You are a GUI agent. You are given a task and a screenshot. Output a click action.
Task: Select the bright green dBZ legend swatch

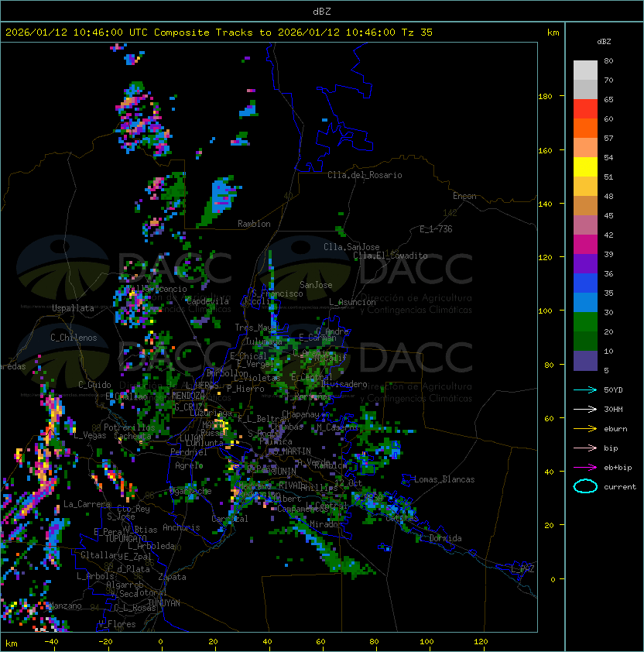point(585,322)
